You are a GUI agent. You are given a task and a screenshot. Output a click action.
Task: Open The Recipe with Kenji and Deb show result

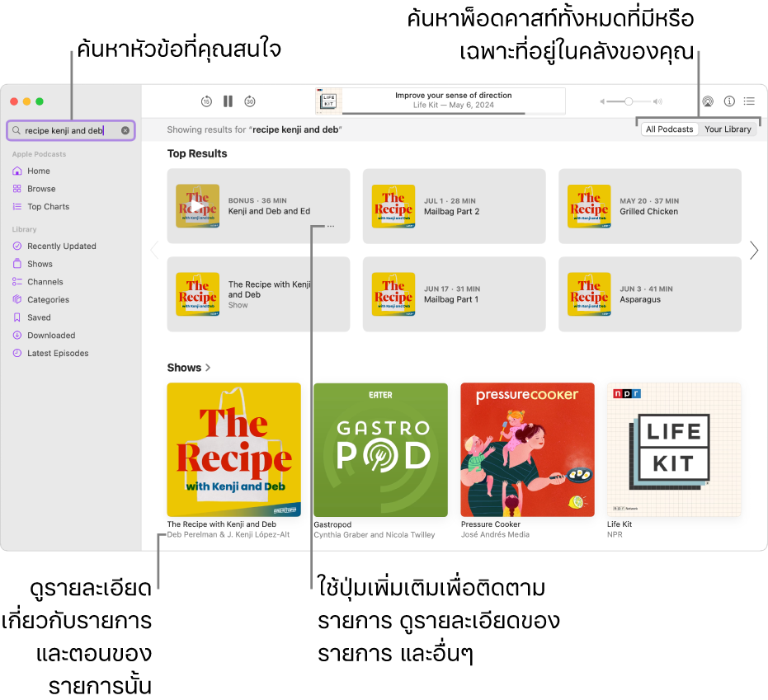pos(259,294)
